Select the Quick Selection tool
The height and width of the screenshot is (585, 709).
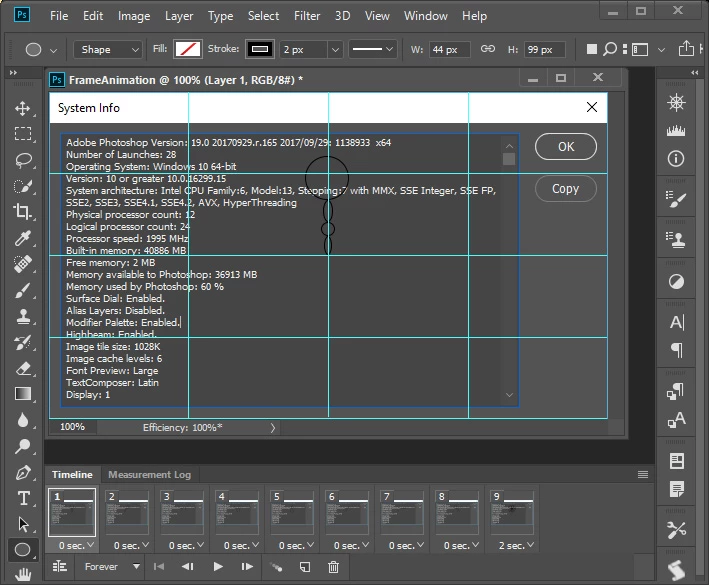(23, 186)
